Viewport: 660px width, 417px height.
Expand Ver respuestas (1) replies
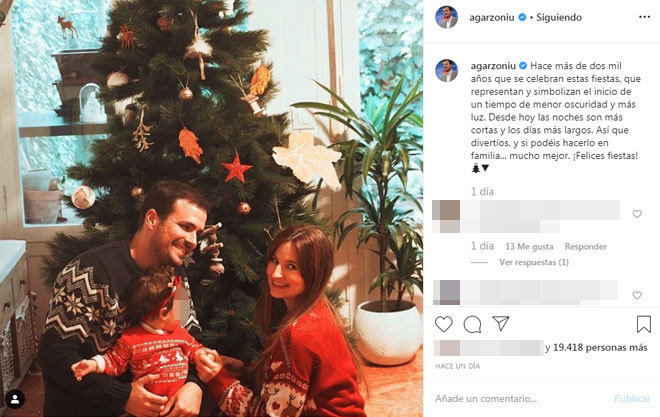[534, 262]
